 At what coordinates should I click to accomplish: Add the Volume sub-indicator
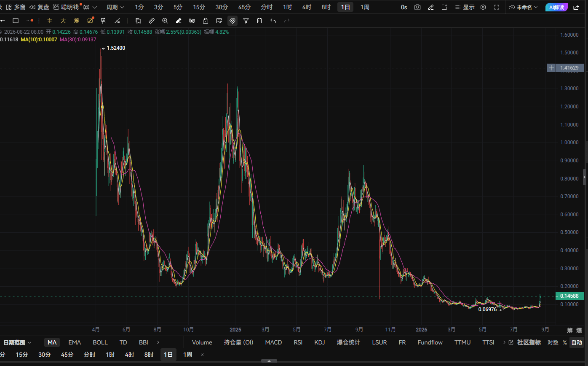(202, 342)
